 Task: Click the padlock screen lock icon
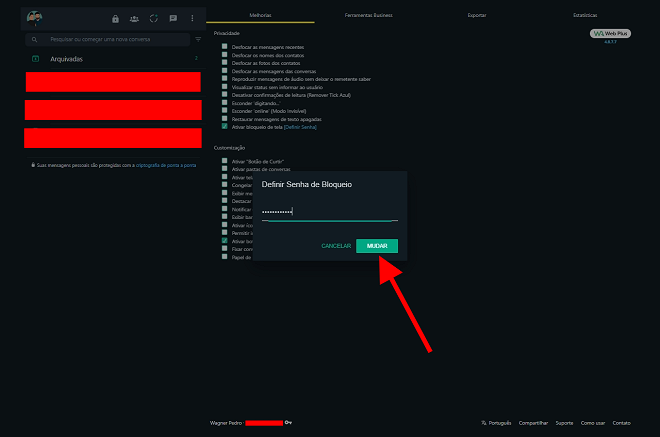point(115,18)
